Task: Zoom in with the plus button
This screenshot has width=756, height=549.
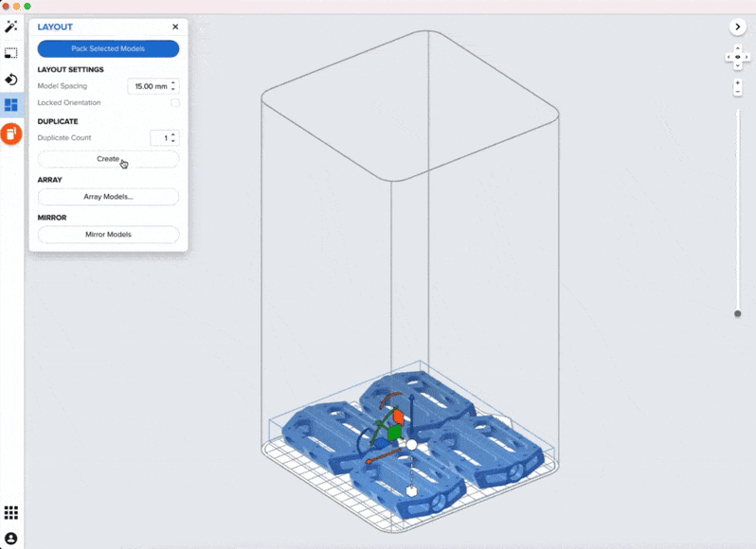Action: tap(738, 83)
